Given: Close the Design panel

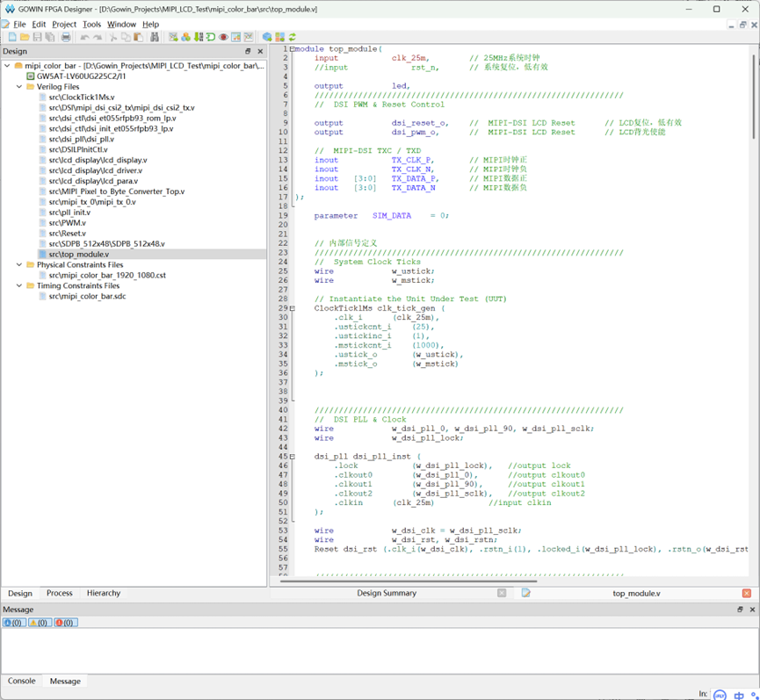Looking at the screenshot, I should point(260,51).
